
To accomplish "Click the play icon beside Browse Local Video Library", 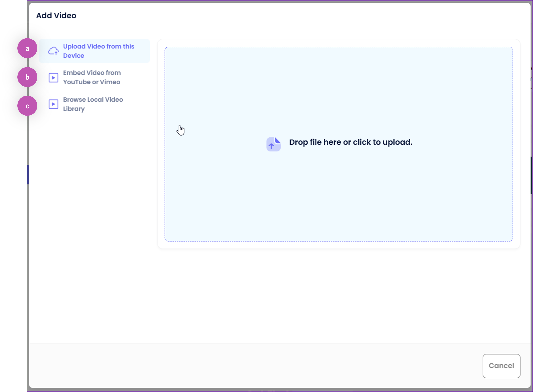I will (x=53, y=104).
